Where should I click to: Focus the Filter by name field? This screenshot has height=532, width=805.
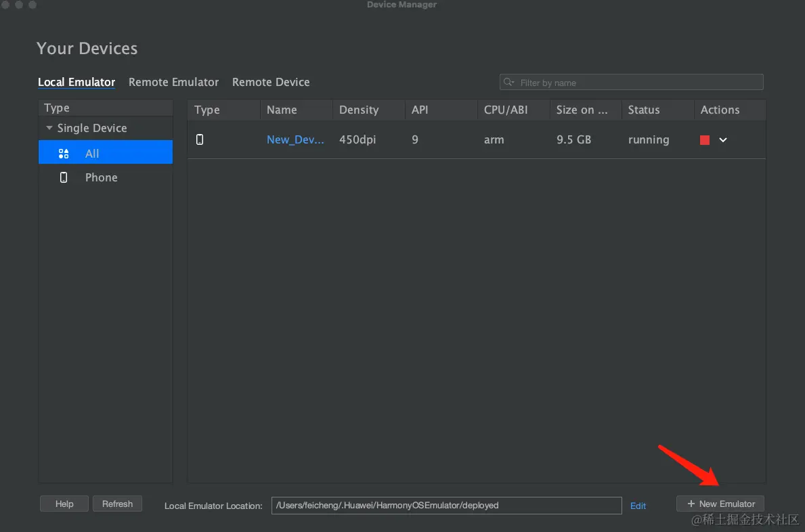pos(631,82)
